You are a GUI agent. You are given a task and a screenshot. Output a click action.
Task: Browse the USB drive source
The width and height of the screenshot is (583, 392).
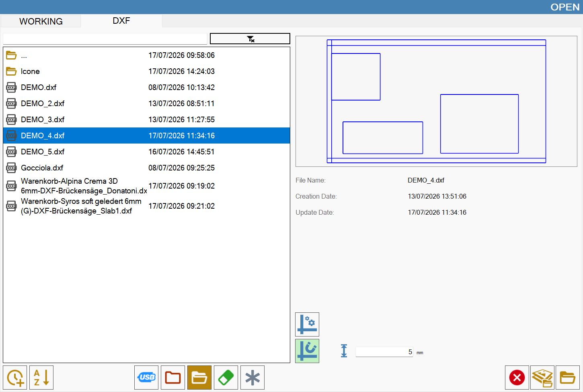(x=146, y=378)
